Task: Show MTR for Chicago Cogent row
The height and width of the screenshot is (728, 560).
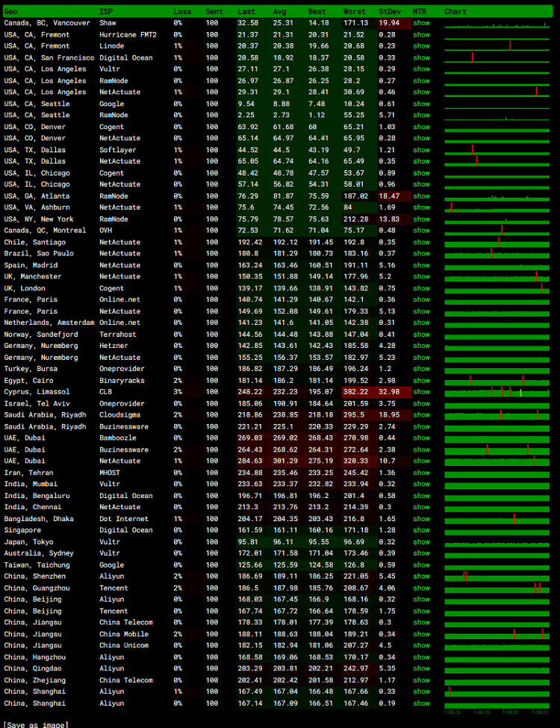Action: [421, 172]
